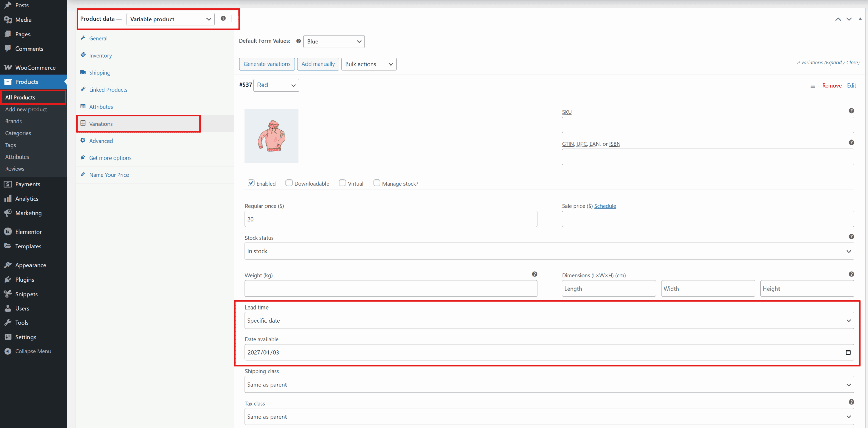Move Product data panel up arrow
Image resolution: width=868 pixels, height=428 pixels.
click(x=838, y=19)
